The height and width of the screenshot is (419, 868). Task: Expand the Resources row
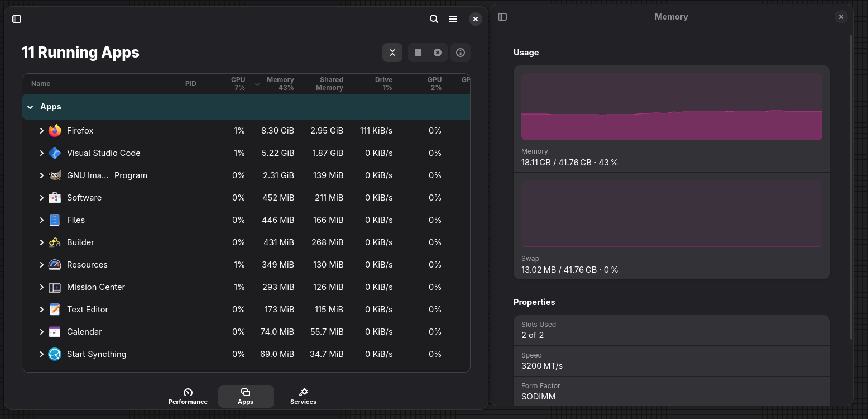pos(41,265)
